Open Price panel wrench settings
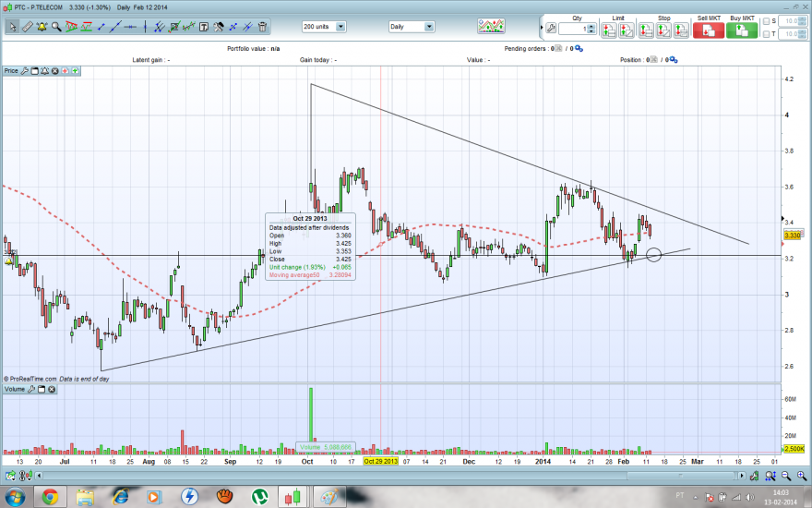The image size is (812, 508). point(24,70)
